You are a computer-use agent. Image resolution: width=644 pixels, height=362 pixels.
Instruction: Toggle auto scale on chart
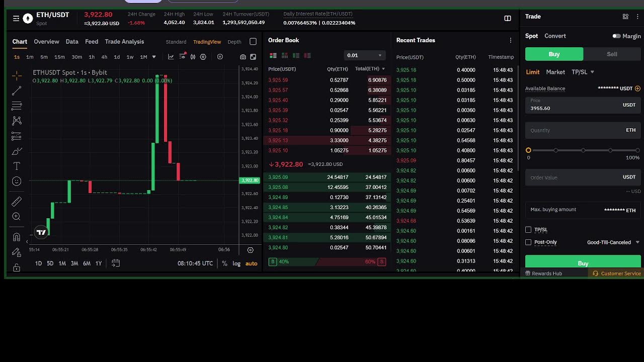251,263
